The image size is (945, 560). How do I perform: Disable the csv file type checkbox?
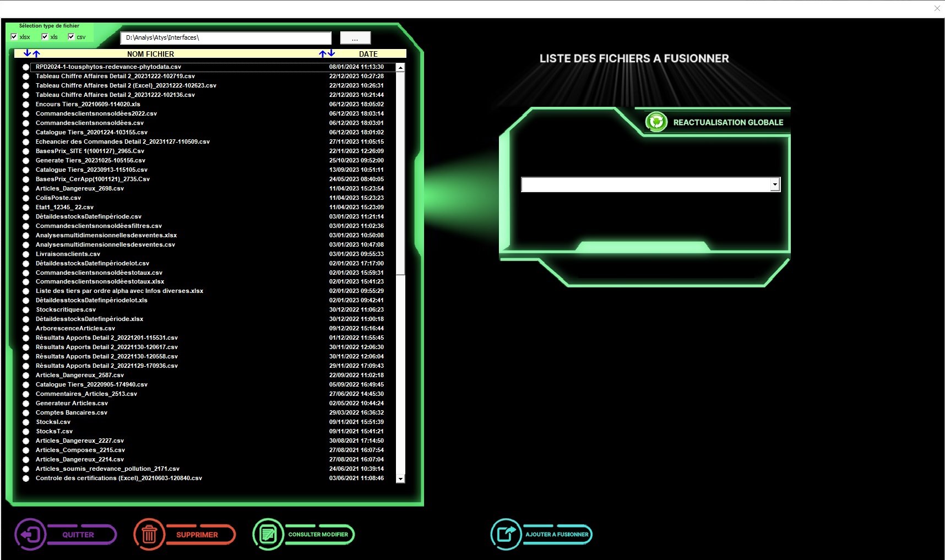pyautogui.click(x=71, y=37)
